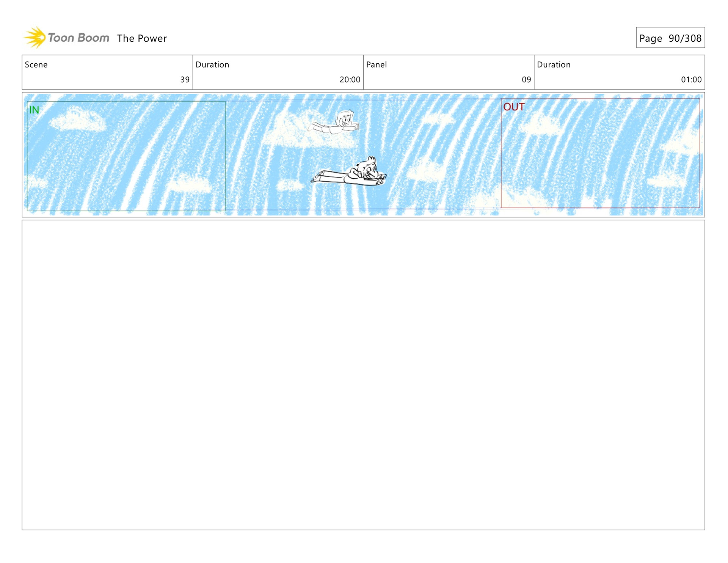This screenshot has height=563, width=728.
Task: Click scene number 39
Action: pos(185,80)
